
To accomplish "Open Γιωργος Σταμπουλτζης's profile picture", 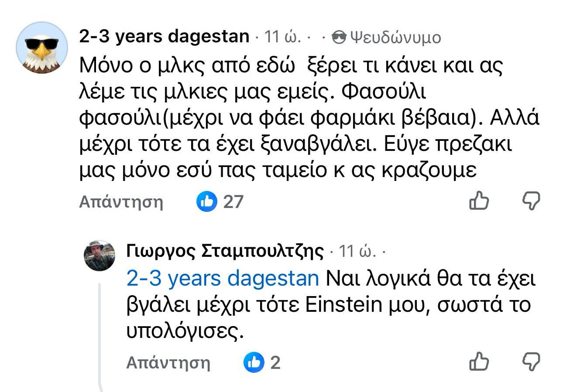I will (100, 256).
